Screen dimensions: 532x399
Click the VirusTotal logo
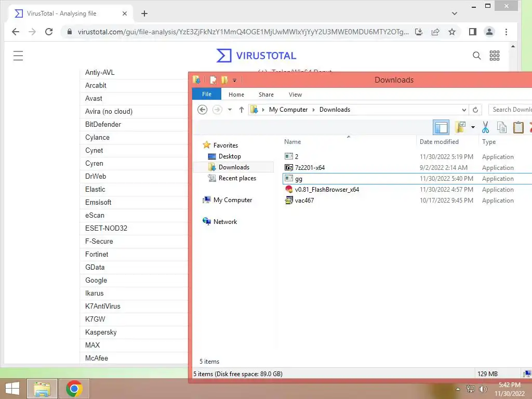pos(256,55)
